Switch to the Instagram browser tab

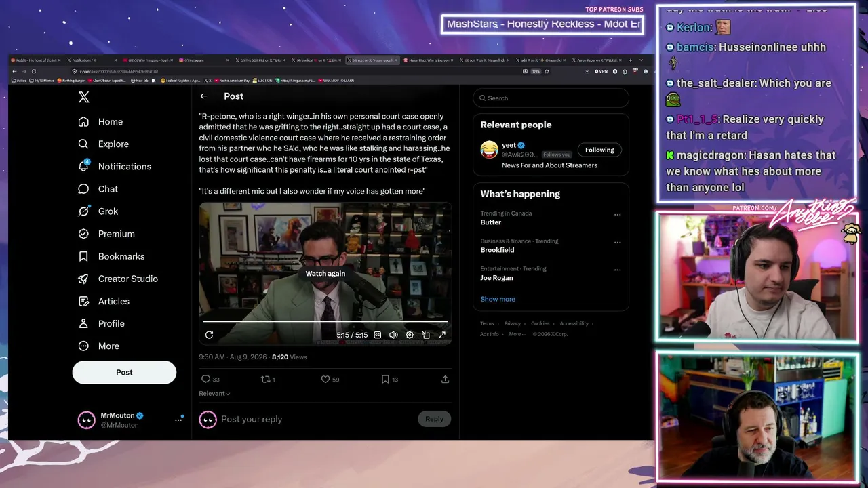click(x=203, y=60)
